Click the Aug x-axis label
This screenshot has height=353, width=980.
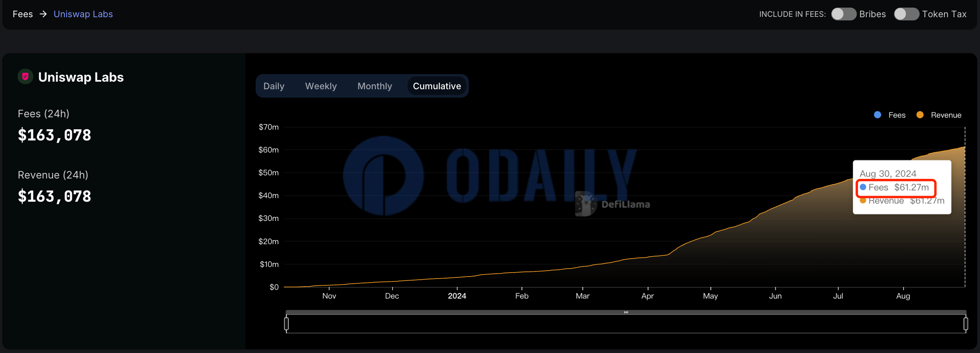(903, 296)
